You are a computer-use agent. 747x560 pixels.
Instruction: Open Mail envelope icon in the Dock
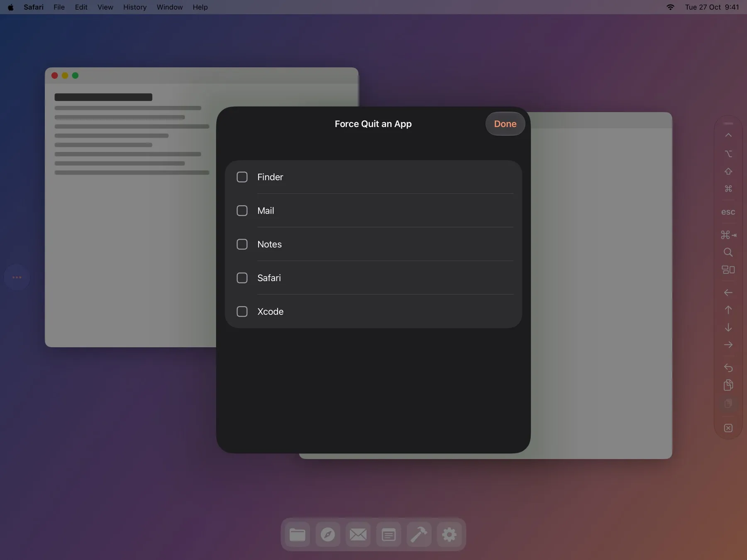click(358, 535)
